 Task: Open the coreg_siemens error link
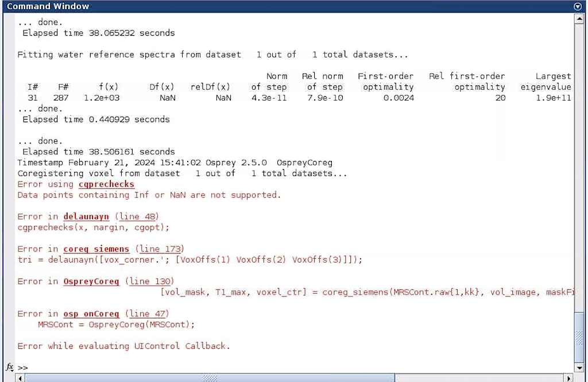coord(96,249)
